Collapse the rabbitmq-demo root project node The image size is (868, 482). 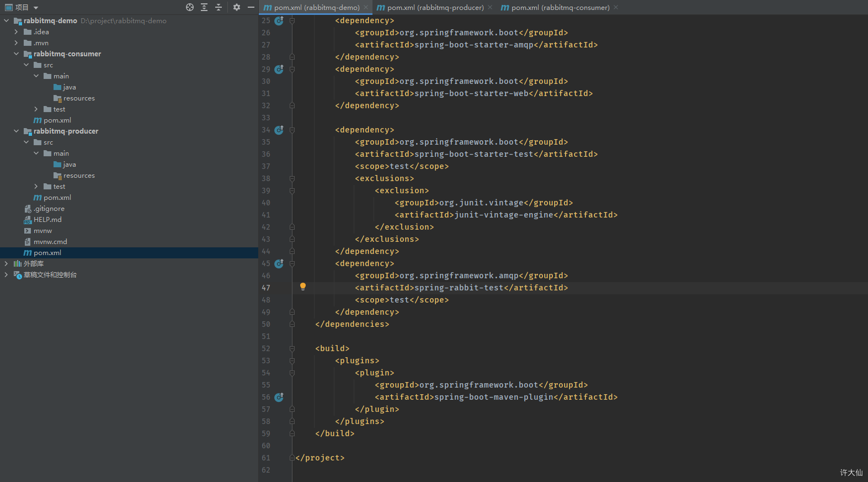(x=7, y=20)
